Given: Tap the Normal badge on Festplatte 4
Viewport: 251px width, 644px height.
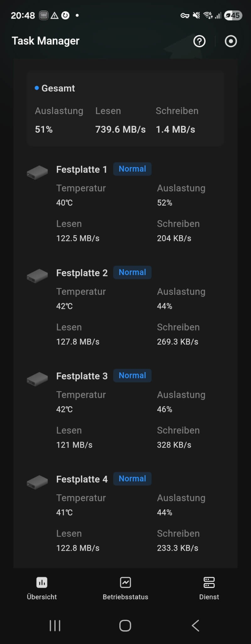Looking at the screenshot, I should pos(132,479).
